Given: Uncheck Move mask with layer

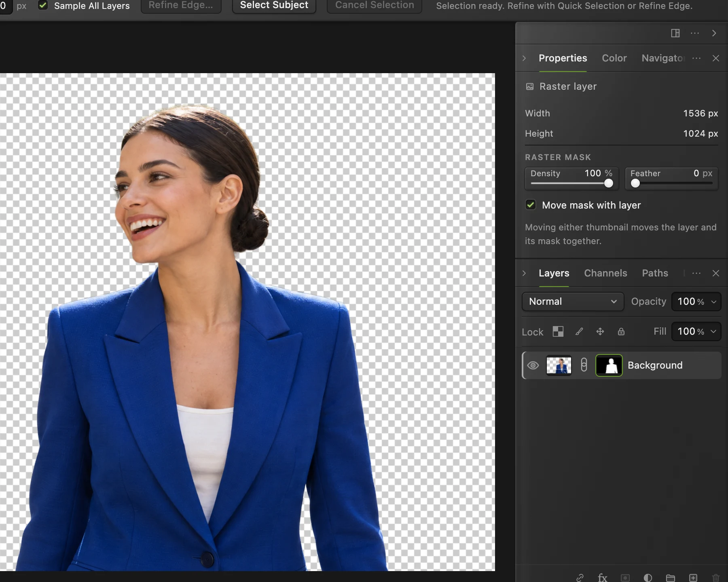Looking at the screenshot, I should 531,205.
